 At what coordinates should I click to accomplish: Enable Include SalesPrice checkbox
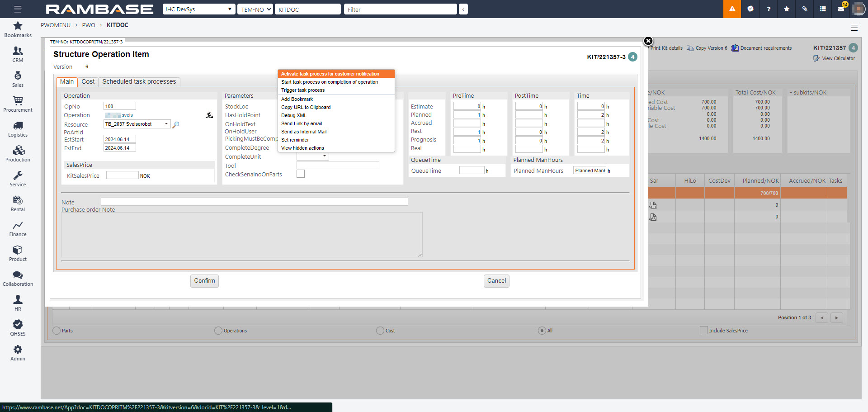pyautogui.click(x=703, y=331)
